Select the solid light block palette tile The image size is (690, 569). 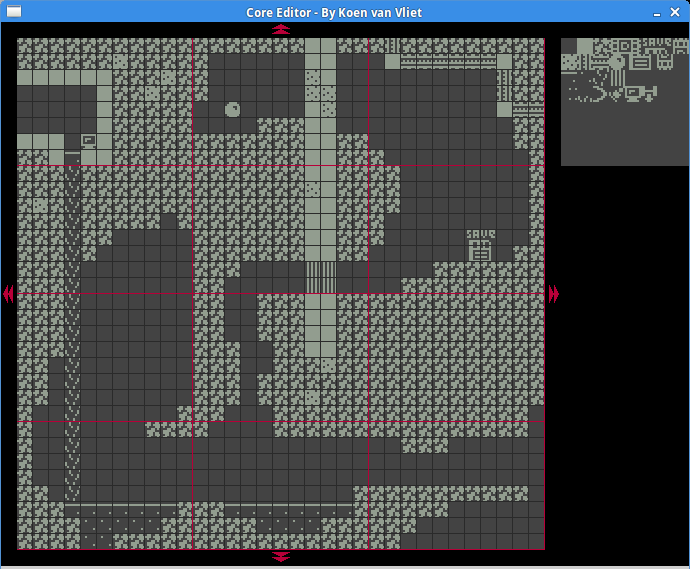[584, 46]
